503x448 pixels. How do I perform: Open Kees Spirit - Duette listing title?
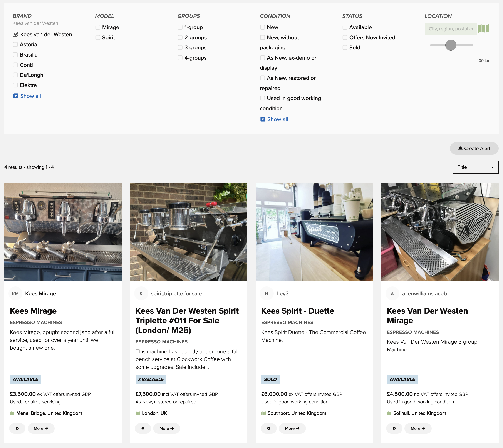[298, 311]
